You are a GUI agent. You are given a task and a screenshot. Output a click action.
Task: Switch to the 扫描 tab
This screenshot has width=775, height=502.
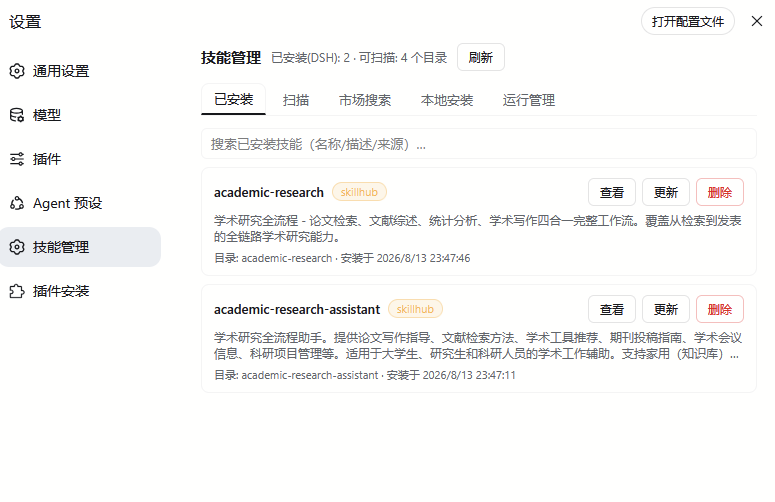coord(296,100)
